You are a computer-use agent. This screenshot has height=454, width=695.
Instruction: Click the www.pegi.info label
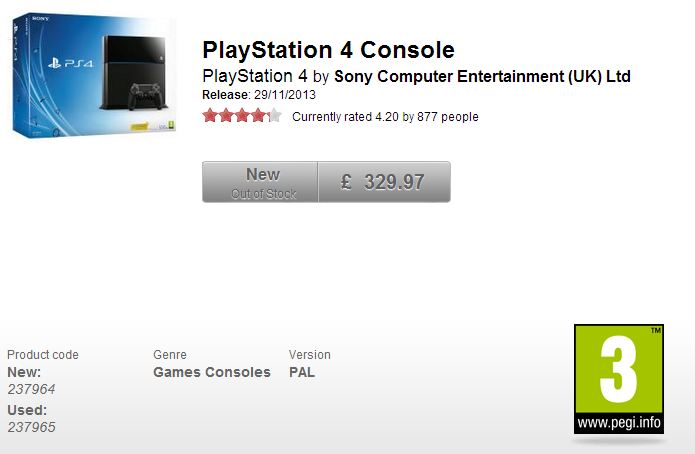click(x=619, y=424)
